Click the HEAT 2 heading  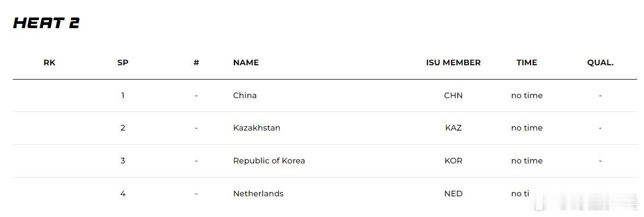pyautogui.click(x=46, y=23)
